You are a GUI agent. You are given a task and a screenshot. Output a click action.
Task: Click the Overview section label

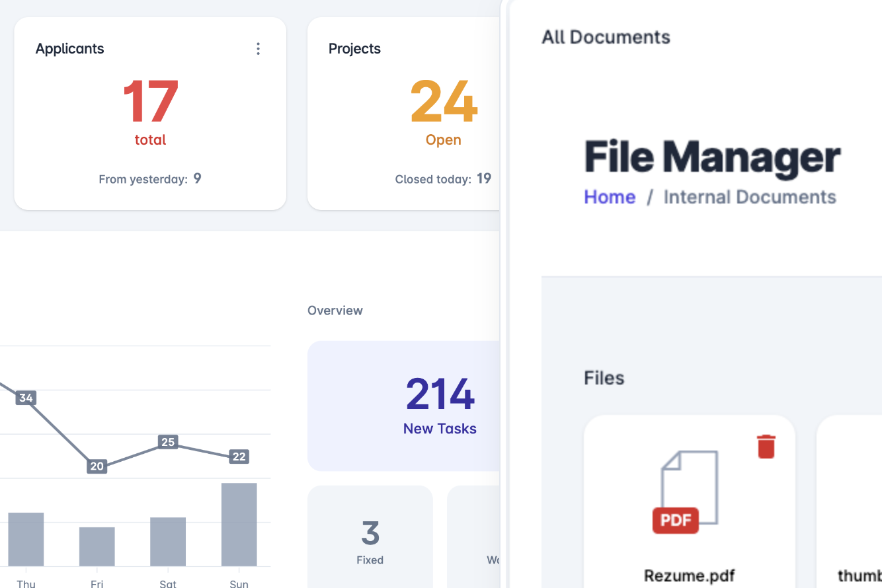[x=335, y=311]
